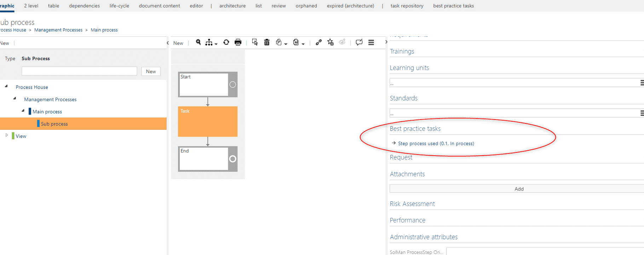This screenshot has width=644, height=255.
Task: Click the print icon
Action: (238, 42)
